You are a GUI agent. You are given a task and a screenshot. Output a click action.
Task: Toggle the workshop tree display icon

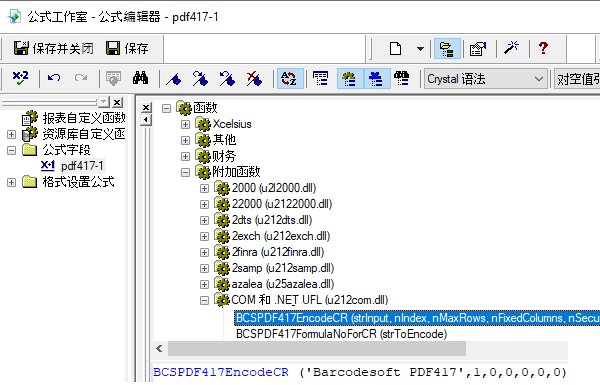[447, 49]
